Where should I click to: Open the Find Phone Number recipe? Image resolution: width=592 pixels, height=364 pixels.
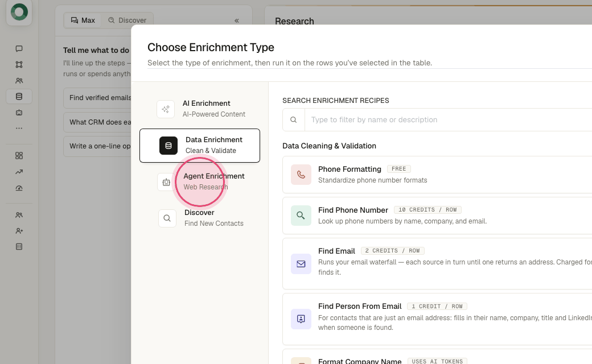(437, 216)
